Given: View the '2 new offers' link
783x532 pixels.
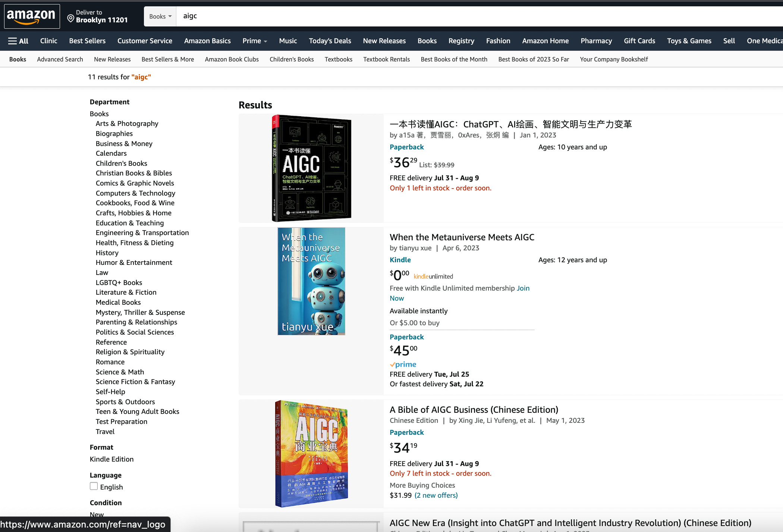Looking at the screenshot, I should (436, 495).
